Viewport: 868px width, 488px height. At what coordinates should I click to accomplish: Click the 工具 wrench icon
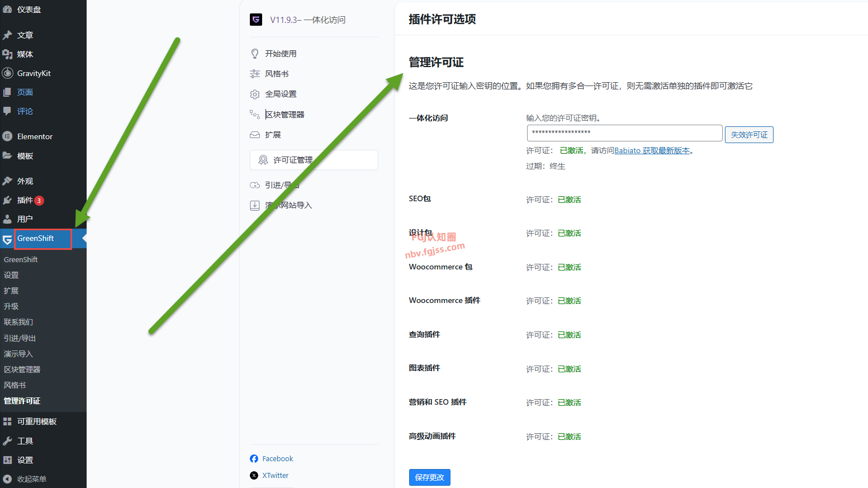7,441
